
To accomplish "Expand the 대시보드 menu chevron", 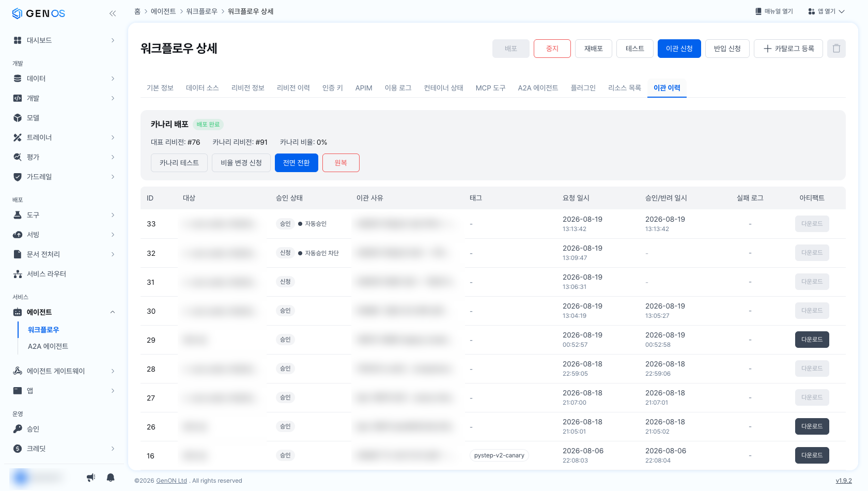I will [113, 40].
